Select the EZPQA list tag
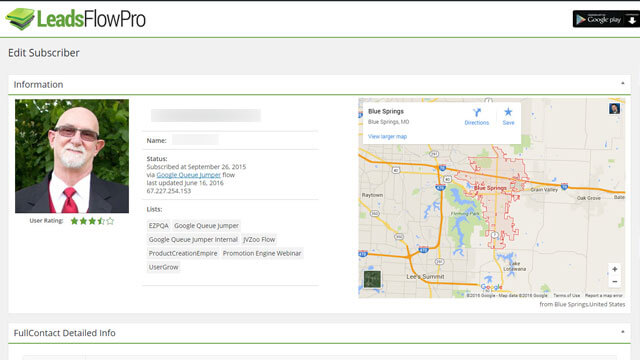 [158, 226]
